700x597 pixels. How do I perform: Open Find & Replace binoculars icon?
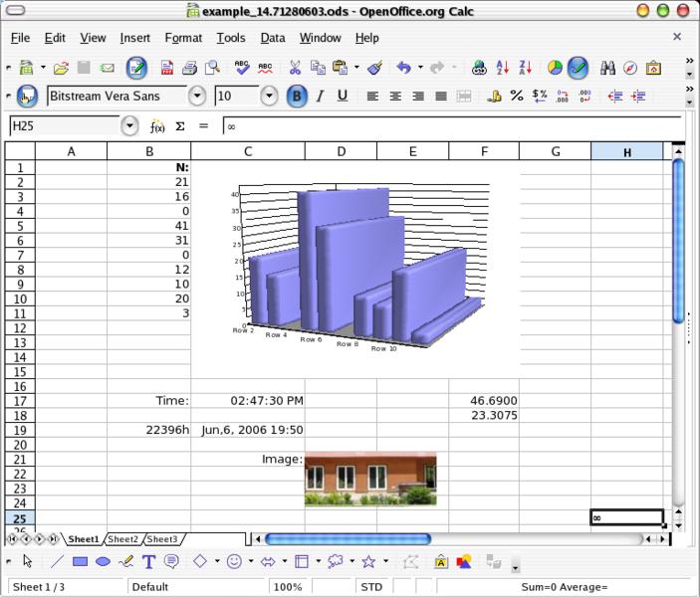605,68
